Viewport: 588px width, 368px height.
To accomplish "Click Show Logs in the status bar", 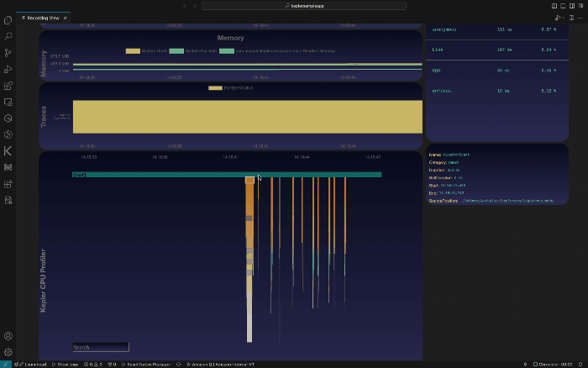I will point(66,365).
